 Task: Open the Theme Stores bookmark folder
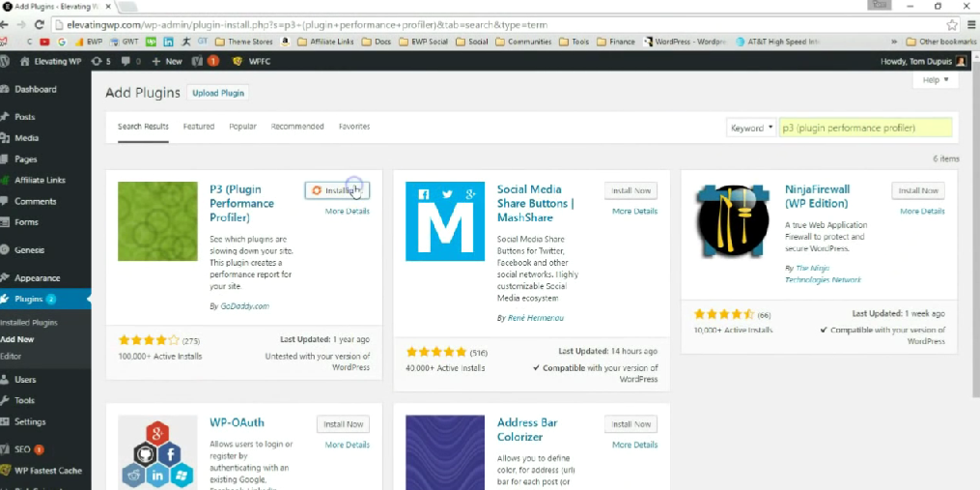pyautogui.click(x=243, y=42)
